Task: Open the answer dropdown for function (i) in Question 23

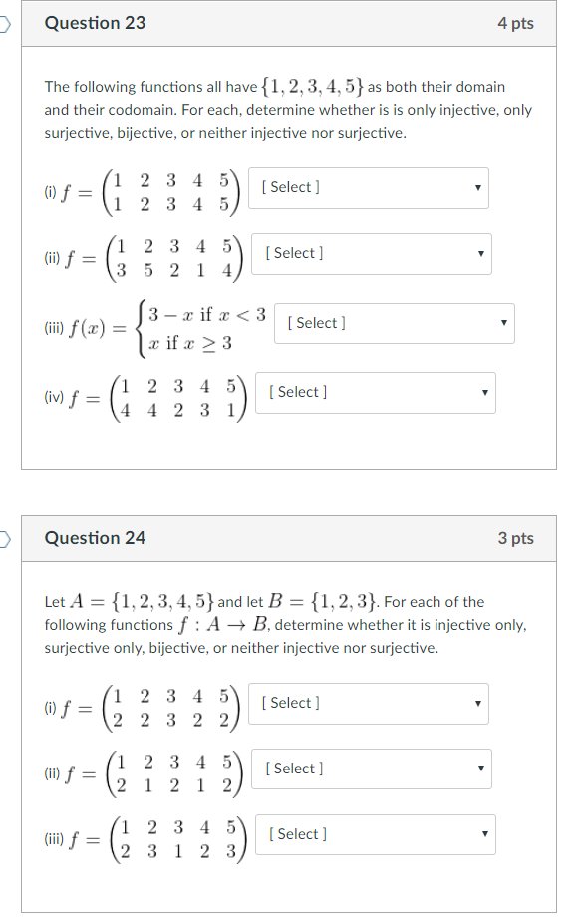Action: point(368,188)
